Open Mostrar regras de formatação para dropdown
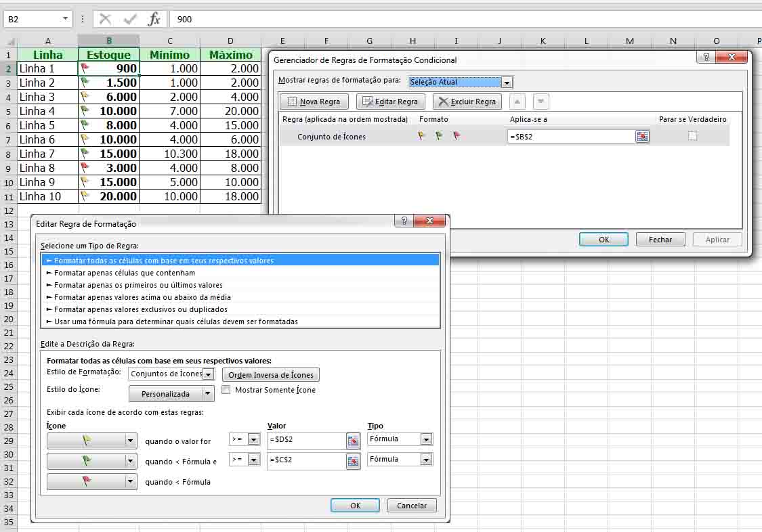The width and height of the screenshot is (762, 532). coord(507,83)
